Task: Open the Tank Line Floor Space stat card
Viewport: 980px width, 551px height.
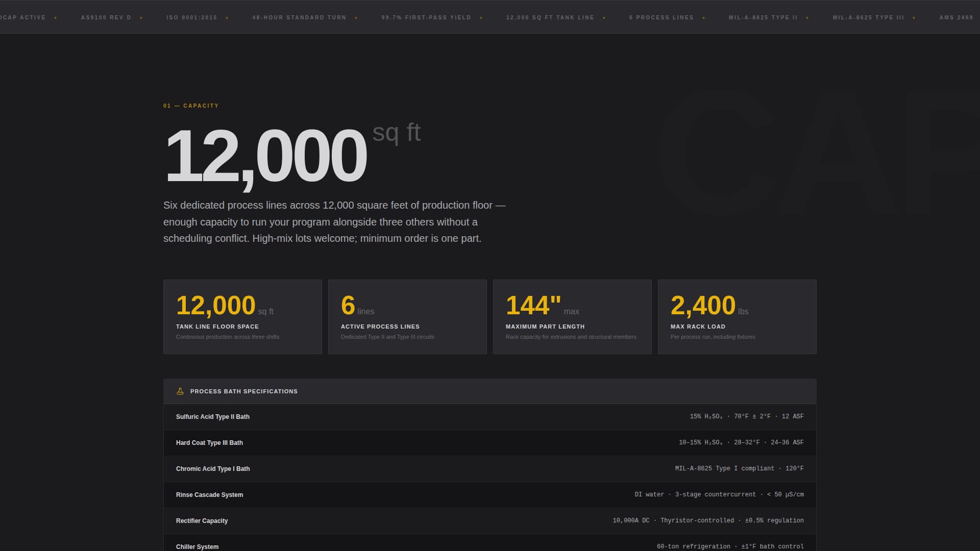Action: coord(242,316)
